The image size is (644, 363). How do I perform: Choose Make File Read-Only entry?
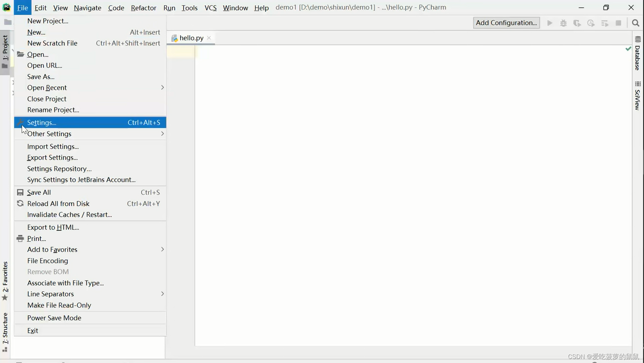tap(90, 305)
